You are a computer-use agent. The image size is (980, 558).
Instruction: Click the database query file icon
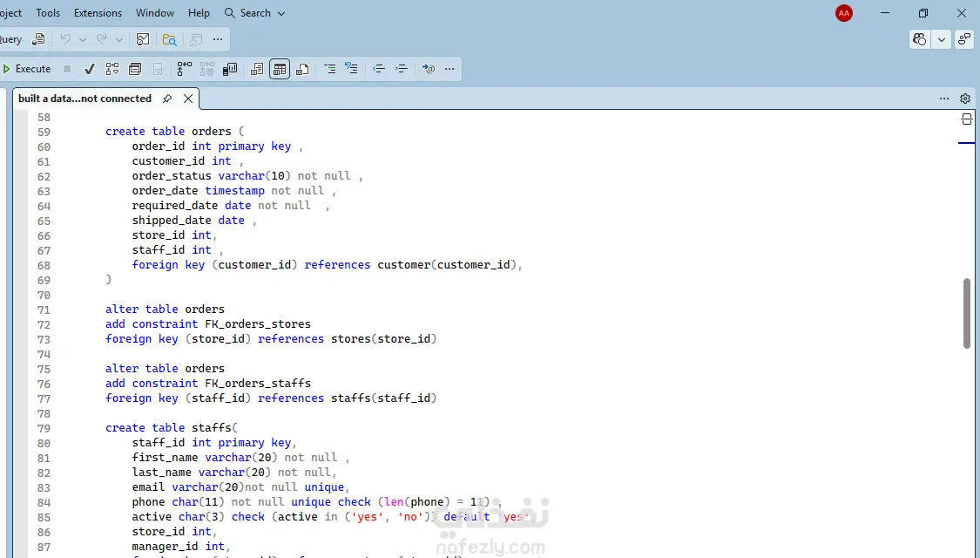[38, 39]
